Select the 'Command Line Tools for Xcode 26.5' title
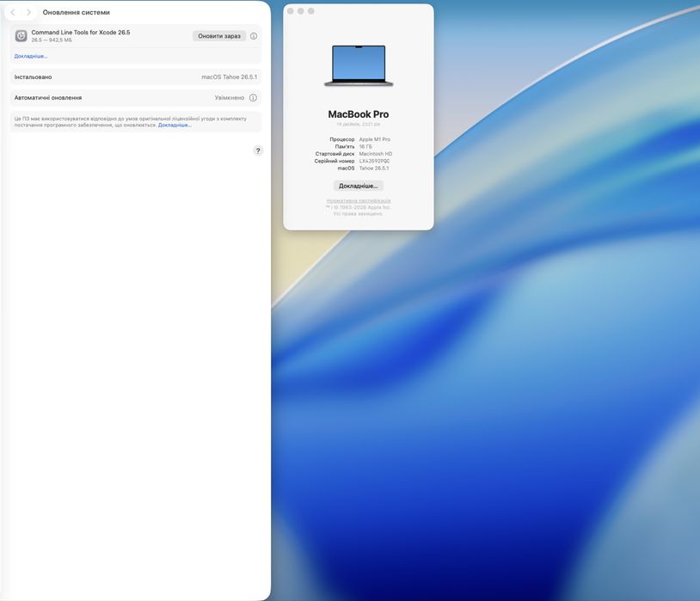The image size is (700, 601). 81,32
